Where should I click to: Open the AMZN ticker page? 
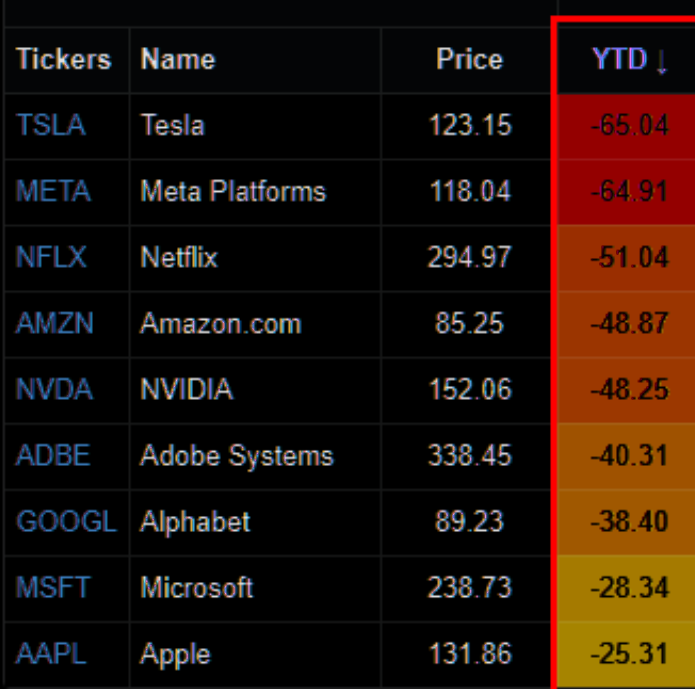tap(53, 323)
